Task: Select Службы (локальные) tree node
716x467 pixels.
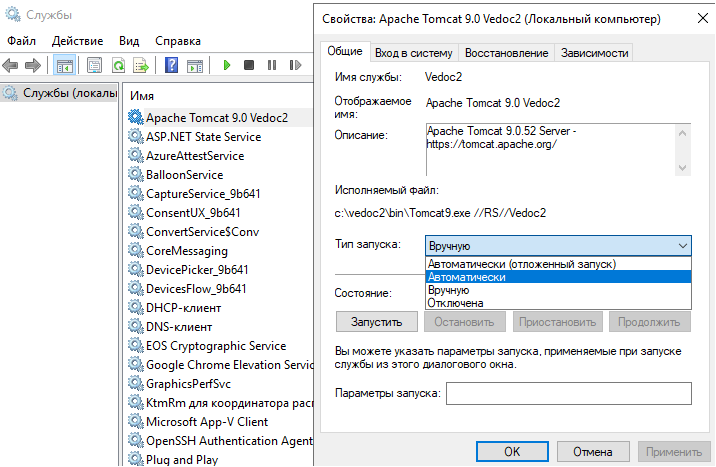Action: (60, 93)
